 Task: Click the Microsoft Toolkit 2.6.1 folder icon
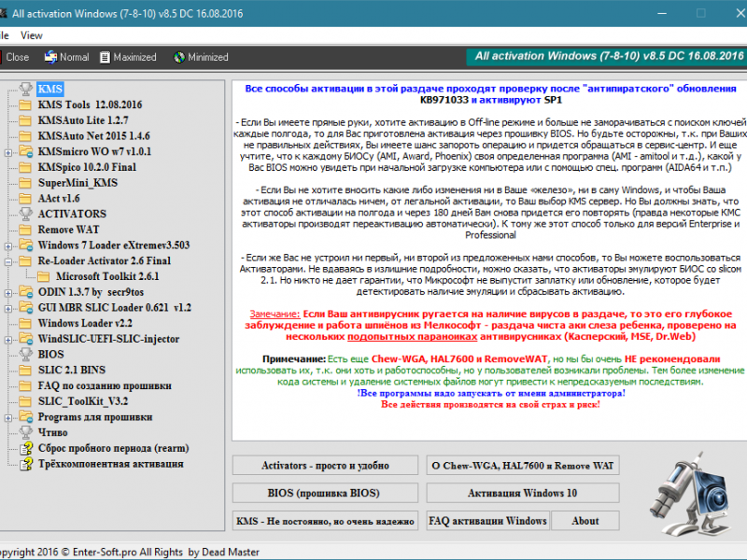pyautogui.click(x=44, y=276)
